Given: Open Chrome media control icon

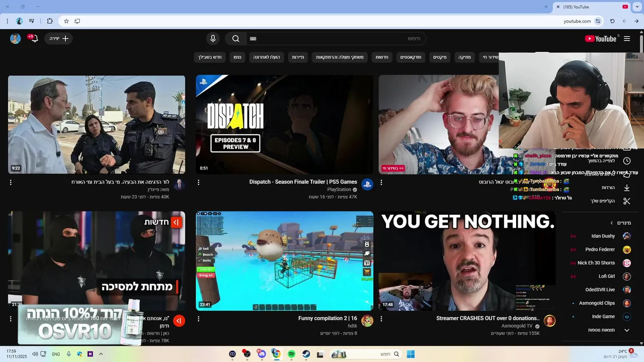Looking at the screenshot, I should tap(32, 21).
